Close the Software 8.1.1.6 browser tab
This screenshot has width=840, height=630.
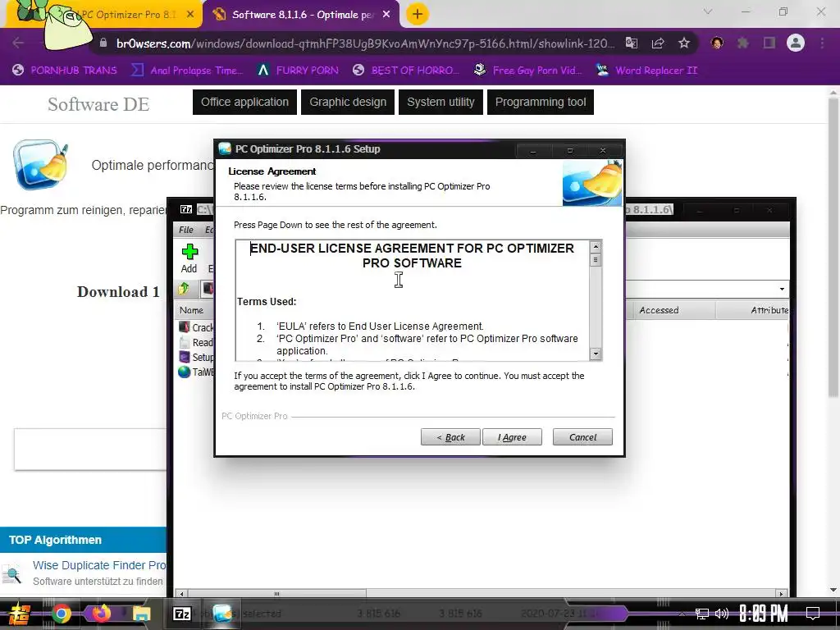[x=386, y=15]
